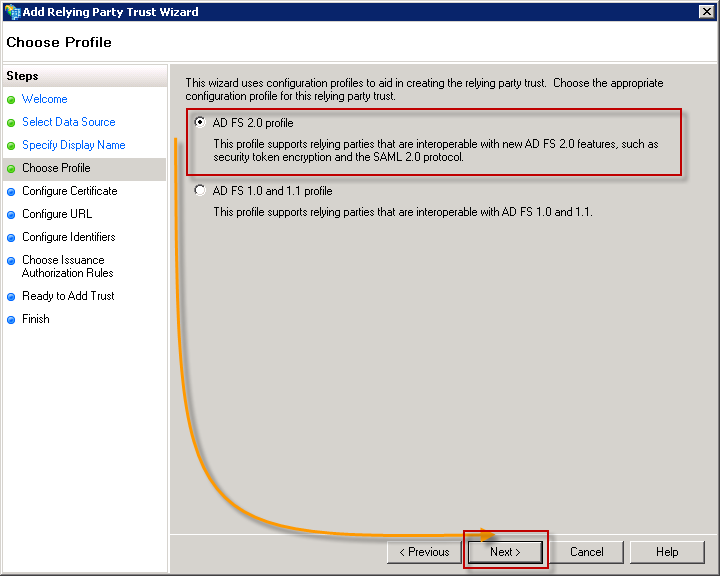Click the AD FS 2.0 profile description text
The image size is (720, 576).
click(436, 150)
